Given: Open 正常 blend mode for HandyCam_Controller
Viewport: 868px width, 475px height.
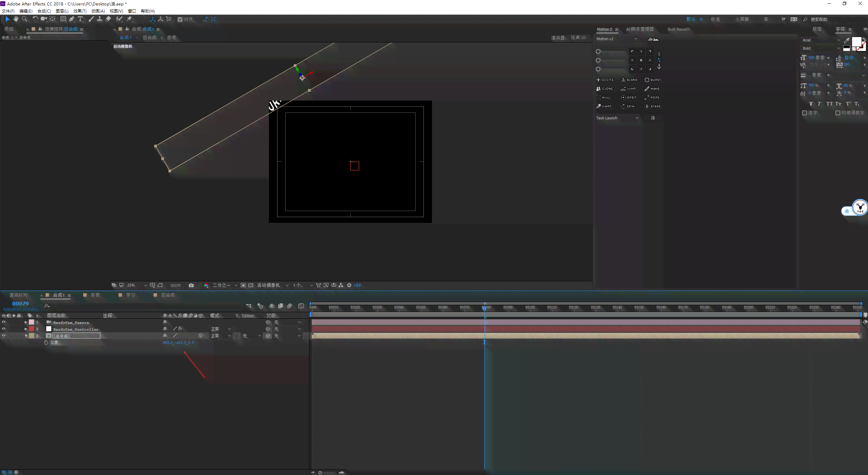Looking at the screenshot, I should (221, 329).
